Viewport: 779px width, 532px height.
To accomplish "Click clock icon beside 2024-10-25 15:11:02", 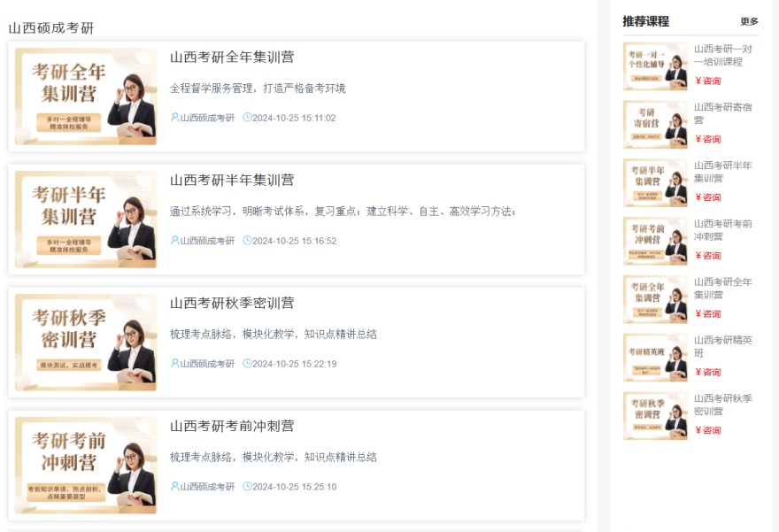I will 247,118.
